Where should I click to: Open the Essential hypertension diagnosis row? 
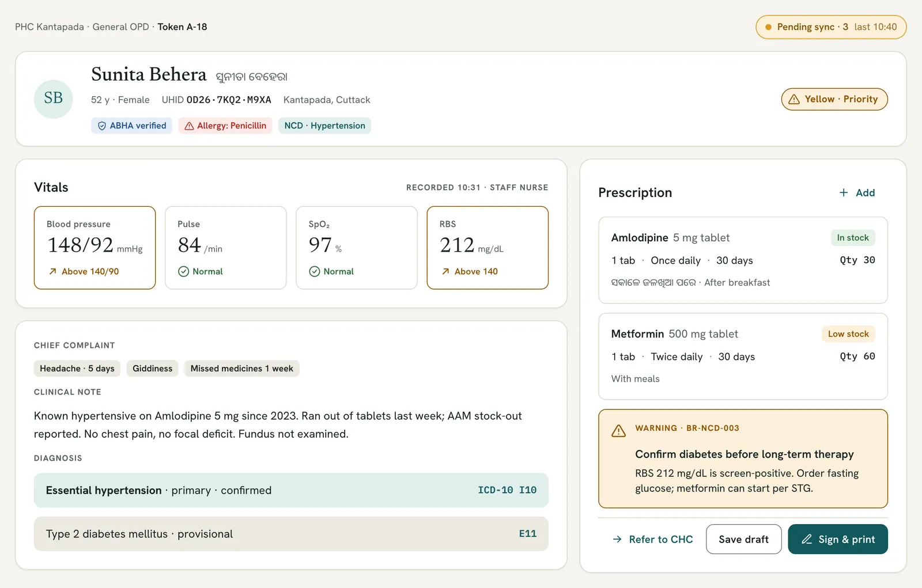tap(291, 490)
